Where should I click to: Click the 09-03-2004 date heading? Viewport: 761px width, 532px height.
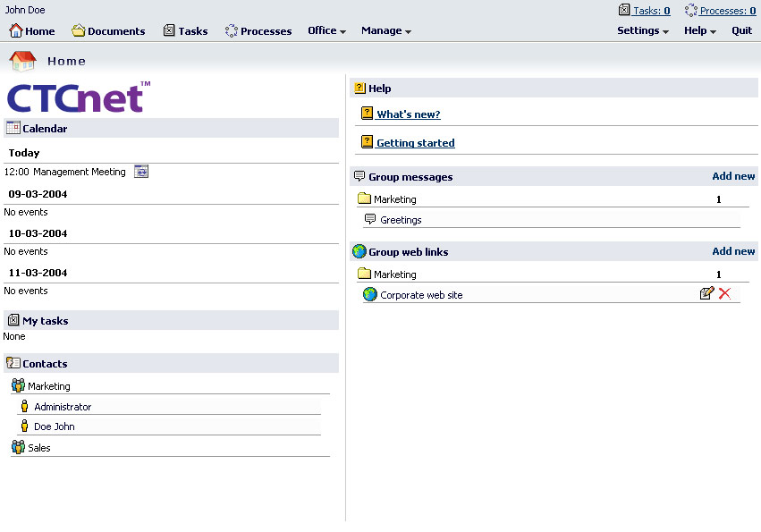point(38,194)
